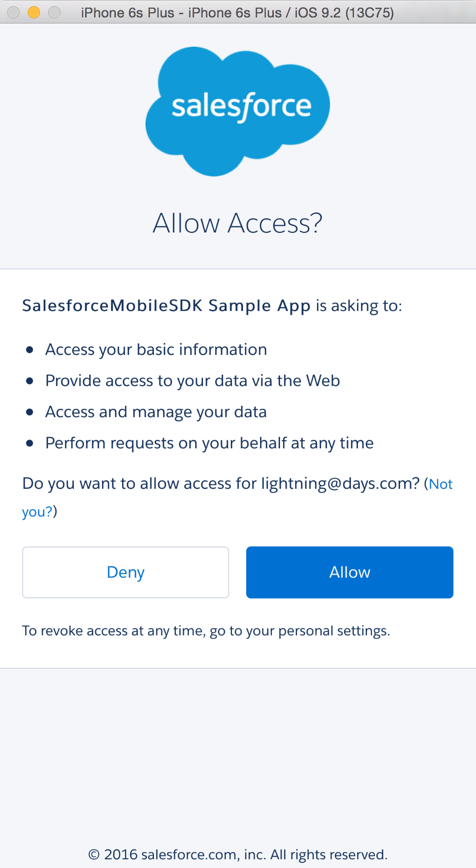The image size is (476, 868).
Task: Select "Provide access to your data via the Web"
Action: (x=192, y=381)
